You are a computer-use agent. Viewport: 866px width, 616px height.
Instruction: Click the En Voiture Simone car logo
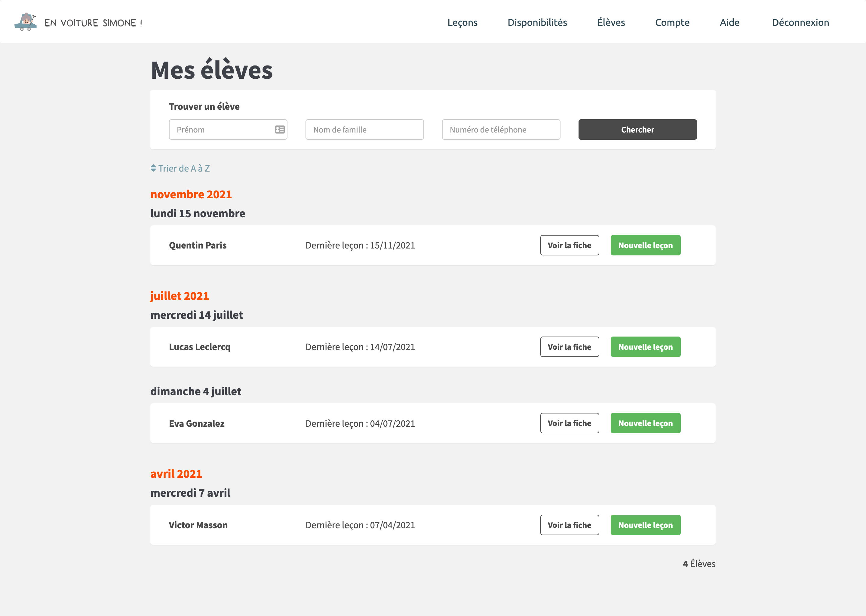[26, 22]
